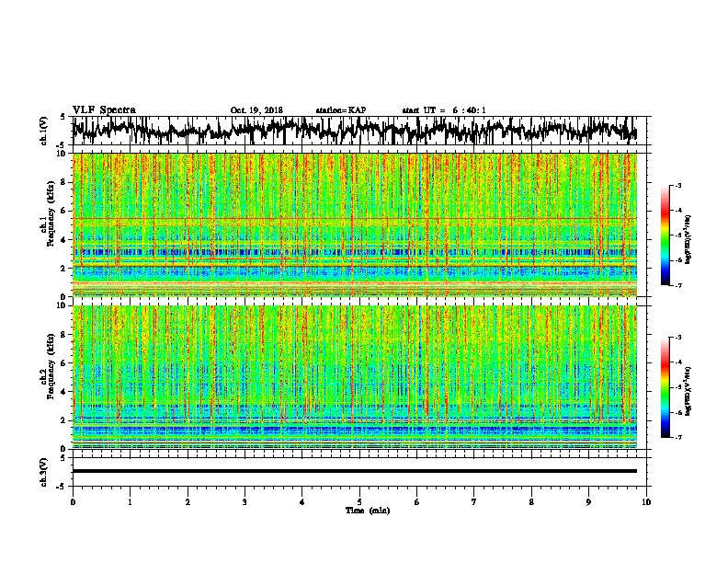
Task: Click time axis tick label "7"
Action: tap(474, 502)
